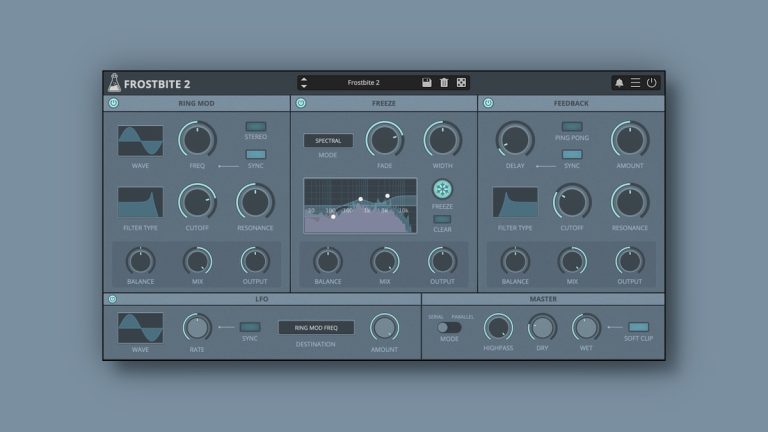Open the Ring Mod Filter Type selector
This screenshot has width=768, height=432.
coord(141,202)
